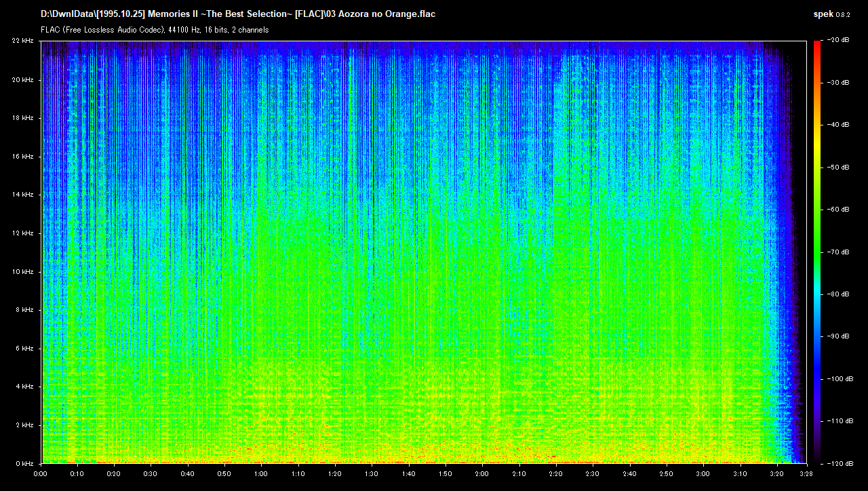
Task: Click the 1:30 time axis label
Action: [372, 474]
